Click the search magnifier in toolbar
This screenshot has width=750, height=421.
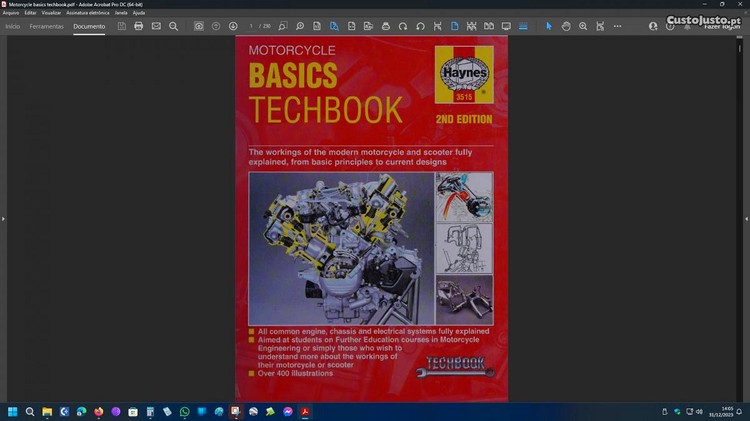[173, 26]
